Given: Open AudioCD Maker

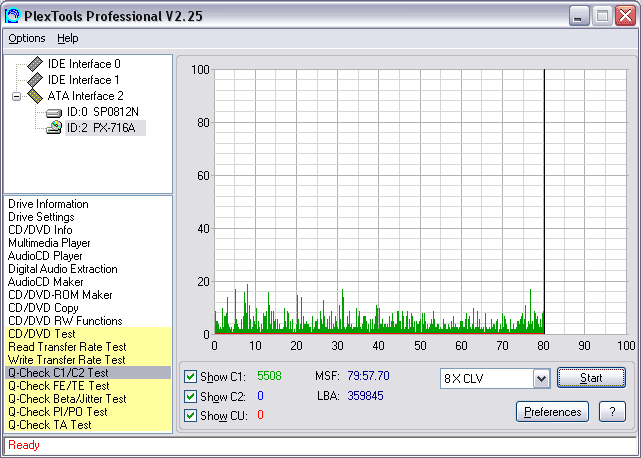Looking at the screenshot, I should (x=45, y=282).
